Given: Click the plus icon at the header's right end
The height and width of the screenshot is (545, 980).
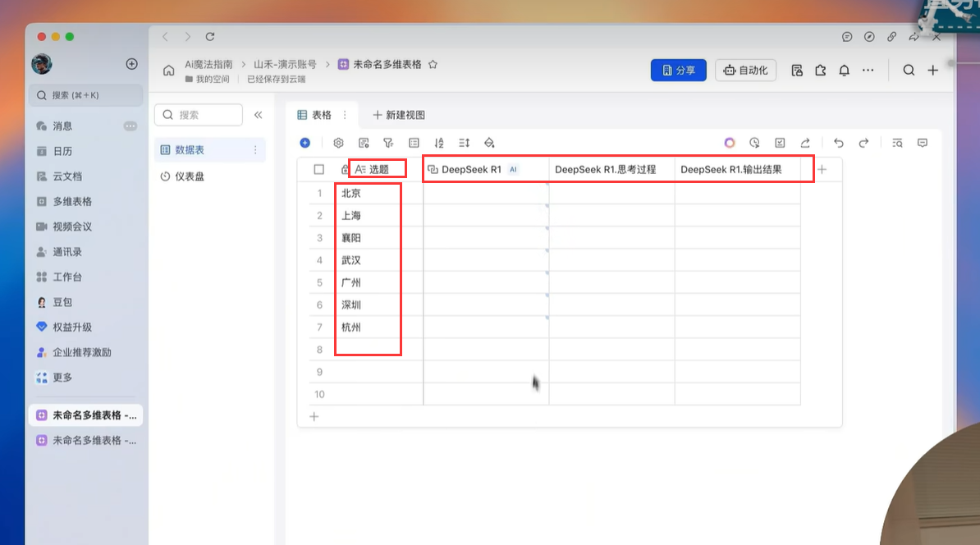Looking at the screenshot, I should coord(932,71).
